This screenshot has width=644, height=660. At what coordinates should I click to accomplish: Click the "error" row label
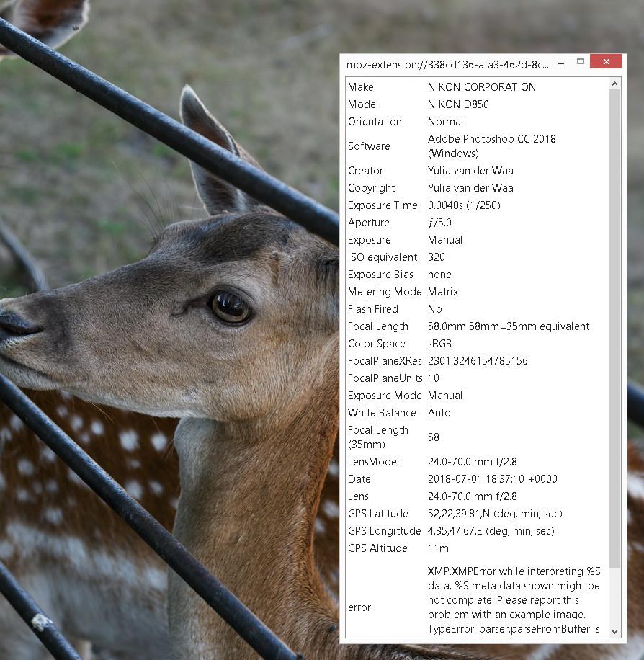(x=359, y=607)
